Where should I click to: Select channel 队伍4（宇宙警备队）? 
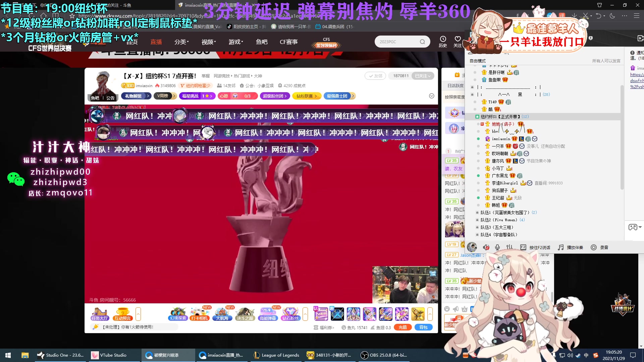coord(499,235)
